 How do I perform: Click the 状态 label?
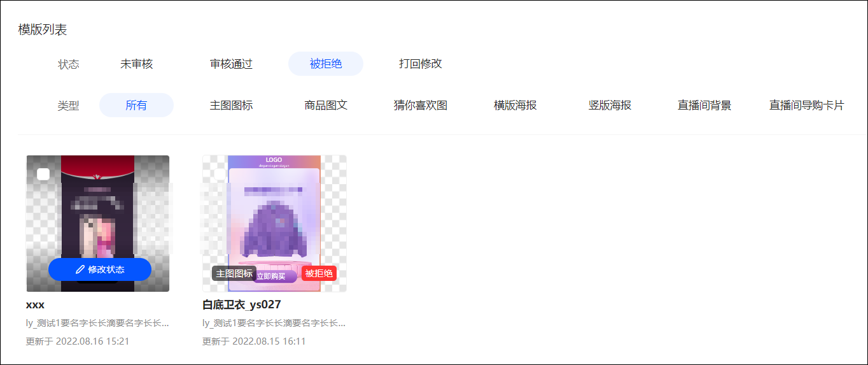(x=69, y=64)
